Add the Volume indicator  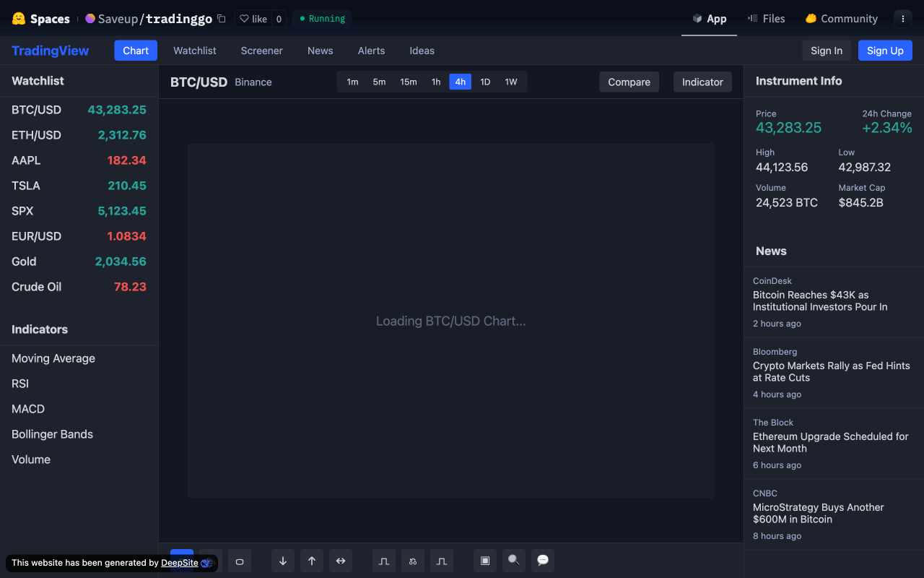[x=79, y=460]
